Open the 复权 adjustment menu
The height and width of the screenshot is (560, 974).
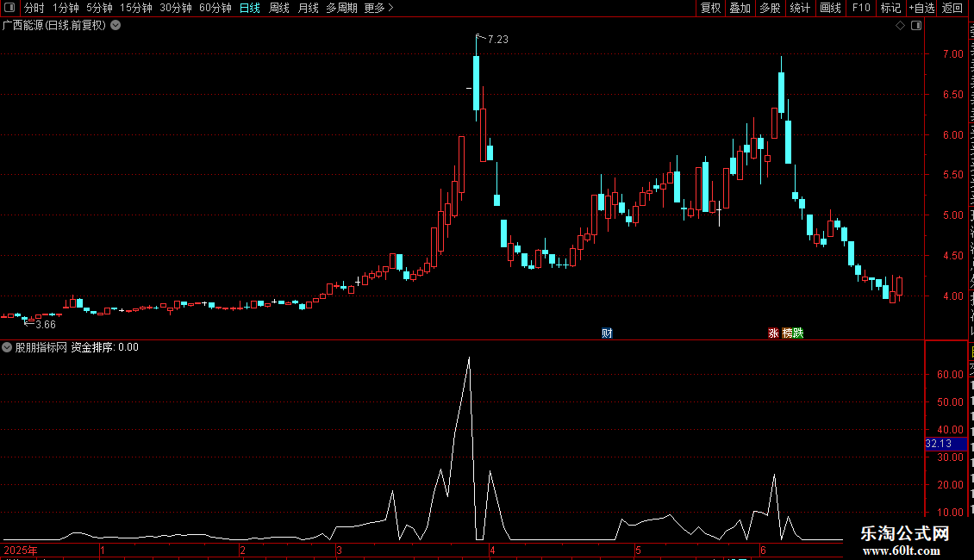pos(710,8)
